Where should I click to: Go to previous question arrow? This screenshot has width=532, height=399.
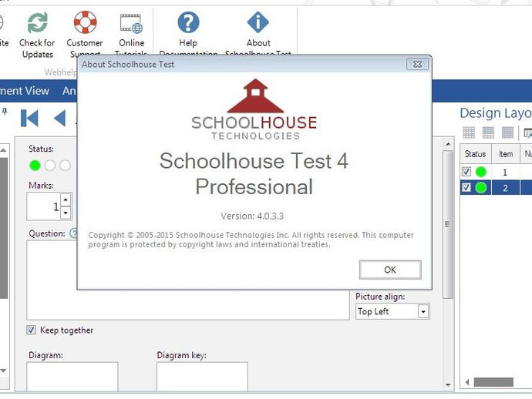(x=60, y=119)
